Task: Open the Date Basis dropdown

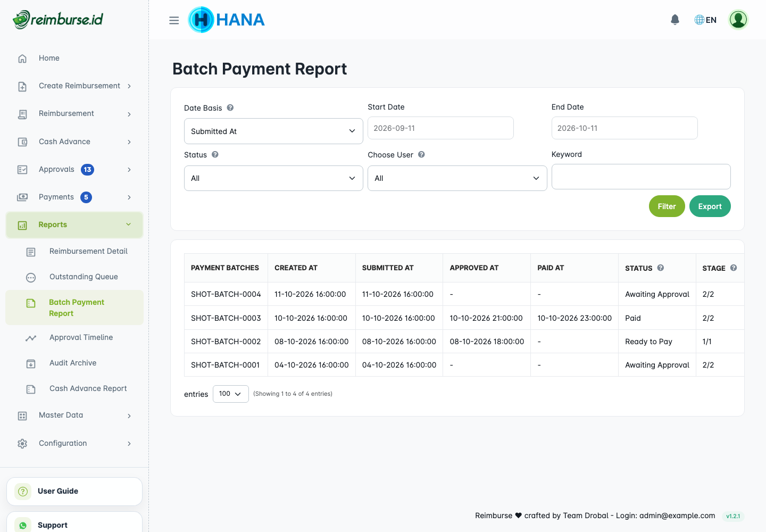Action: point(273,131)
